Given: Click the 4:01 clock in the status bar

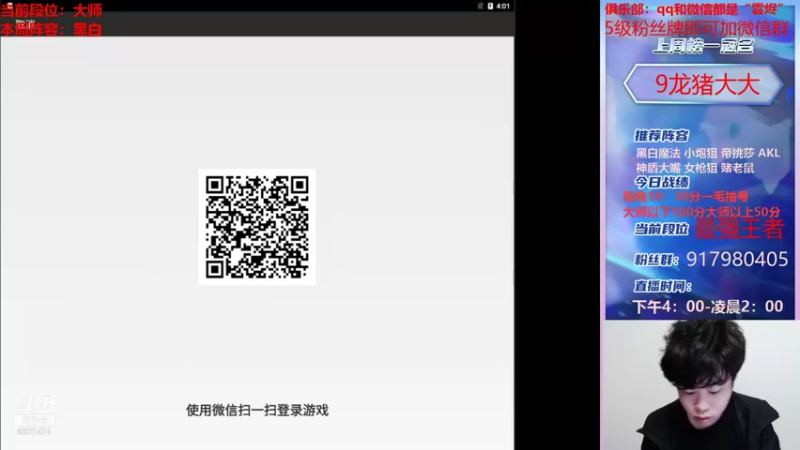Looking at the screenshot, I should pyautogui.click(x=503, y=6).
